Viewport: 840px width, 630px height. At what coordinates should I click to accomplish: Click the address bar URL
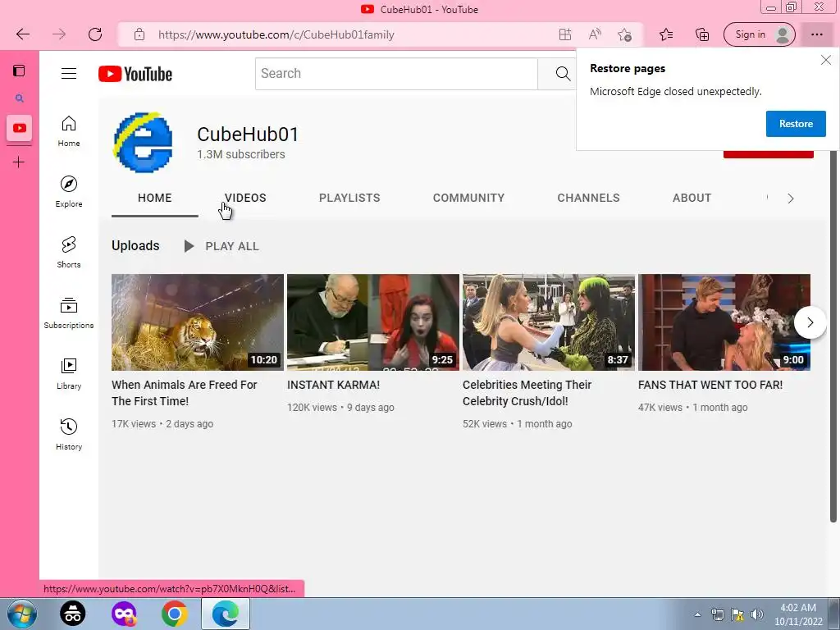click(x=276, y=34)
